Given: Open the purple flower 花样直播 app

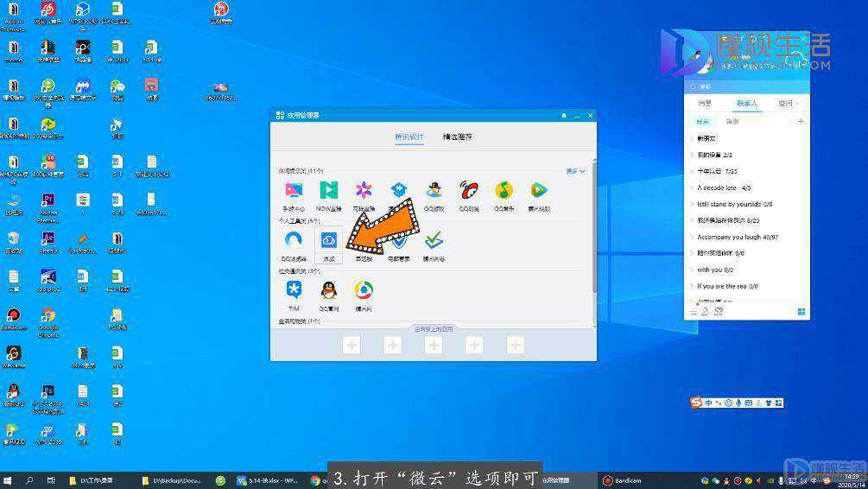Looking at the screenshot, I should [363, 191].
